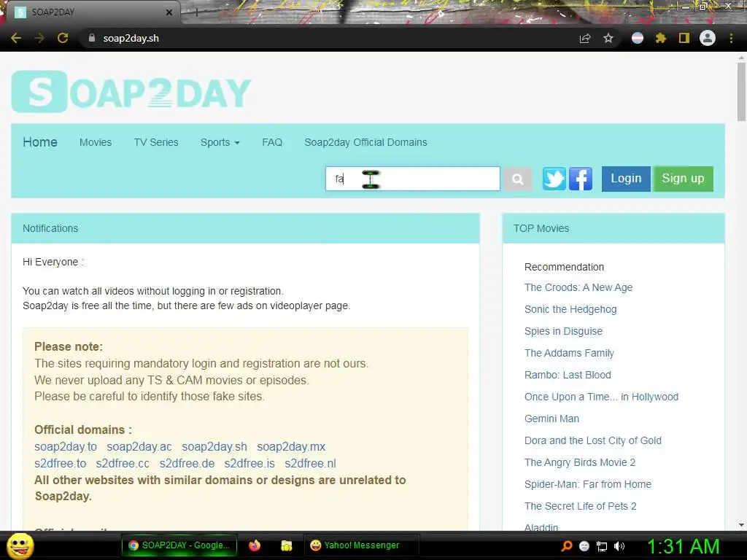
Task: Go to the Home nav item
Action: pyautogui.click(x=40, y=142)
